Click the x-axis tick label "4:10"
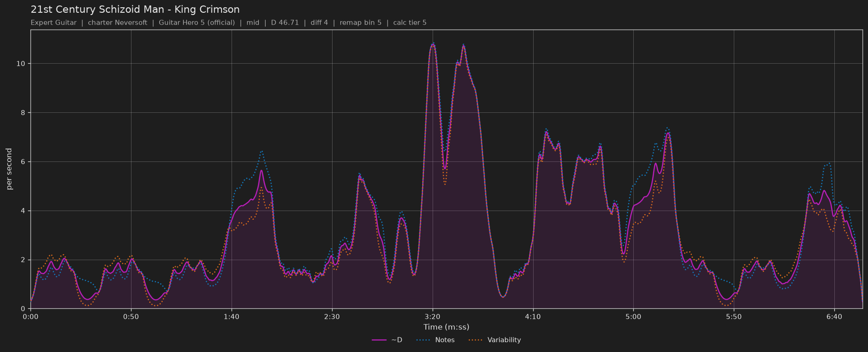 tap(533, 317)
